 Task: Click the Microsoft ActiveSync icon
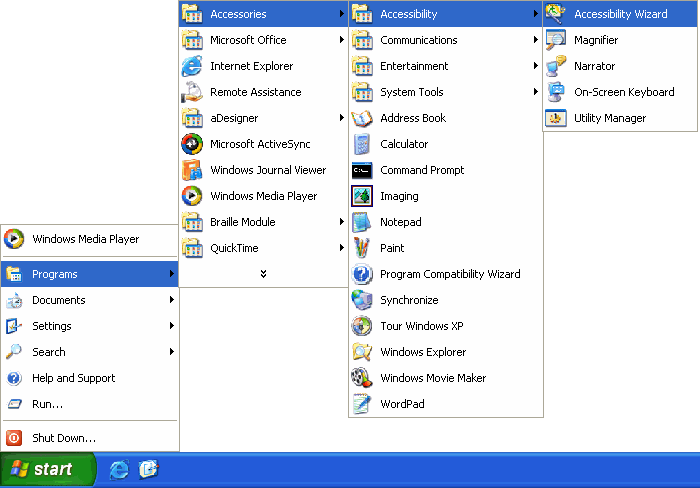(192, 144)
